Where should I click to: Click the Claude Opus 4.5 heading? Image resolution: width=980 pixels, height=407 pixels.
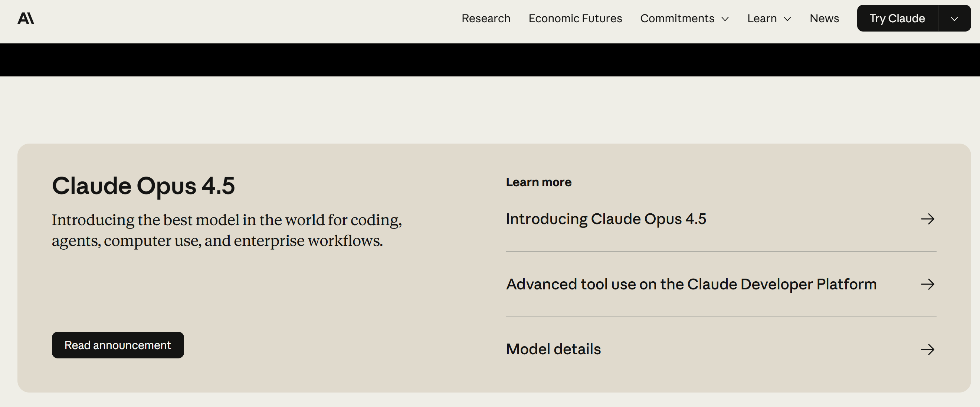point(144,186)
